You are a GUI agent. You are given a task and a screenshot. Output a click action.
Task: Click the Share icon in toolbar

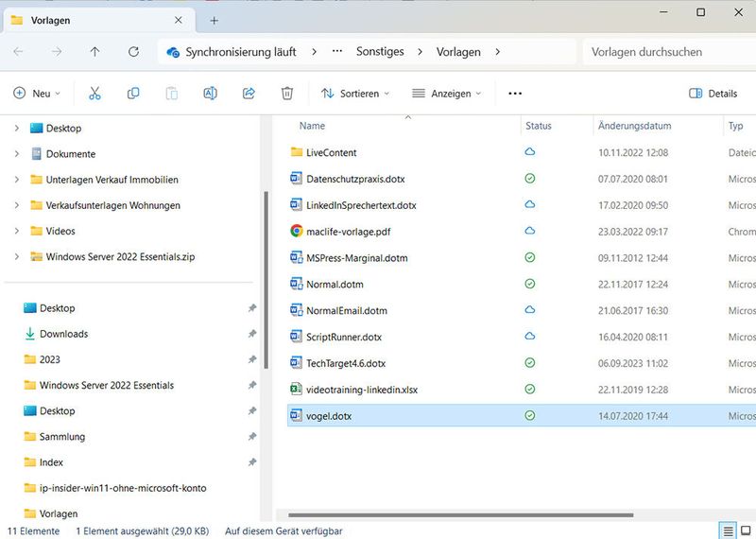click(249, 94)
